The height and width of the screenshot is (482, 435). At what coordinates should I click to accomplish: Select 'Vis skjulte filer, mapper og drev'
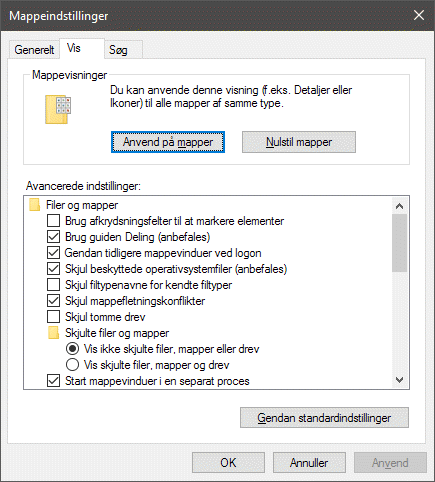click(72, 365)
